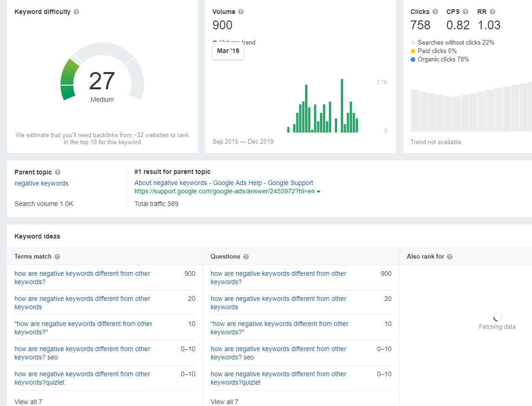Click the Total traffic 589 text
This screenshot has height=406, width=532.
156,204
